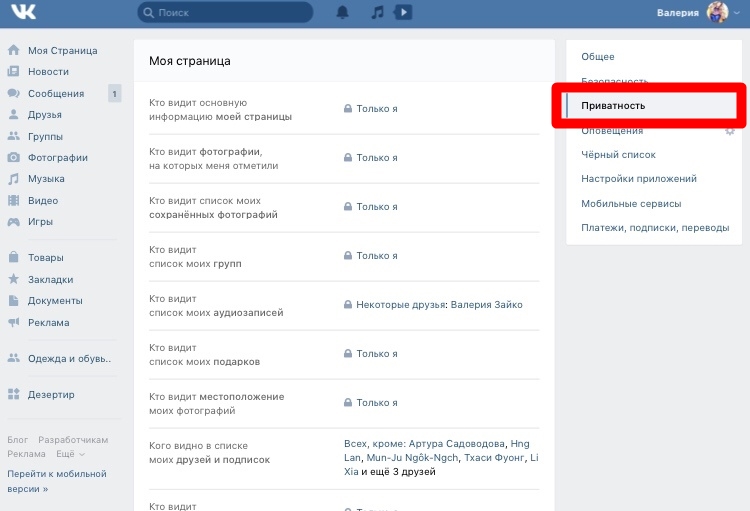Click the gear icon beside Оповещения
This screenshot has height=511, width=750.
tap(729, 131)
